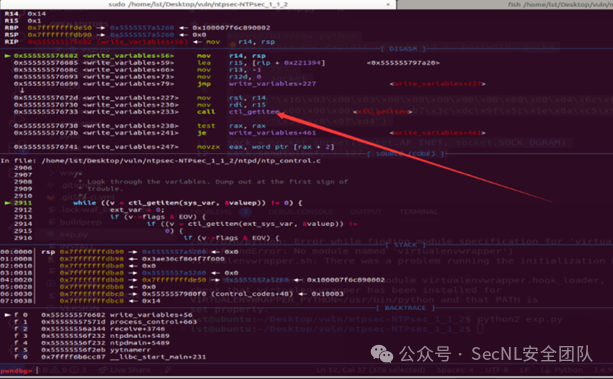This screenshot has width=613, height=379.
Task: Select source line 2908 Look through the variables
Action: (181, 182)
